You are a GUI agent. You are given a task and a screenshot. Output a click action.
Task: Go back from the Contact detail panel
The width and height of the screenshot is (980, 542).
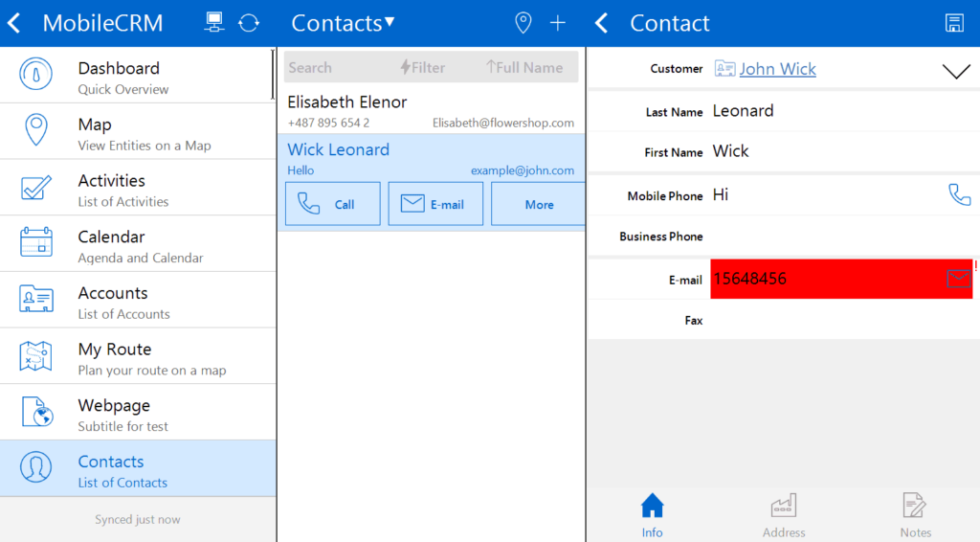tap(602, 23)
